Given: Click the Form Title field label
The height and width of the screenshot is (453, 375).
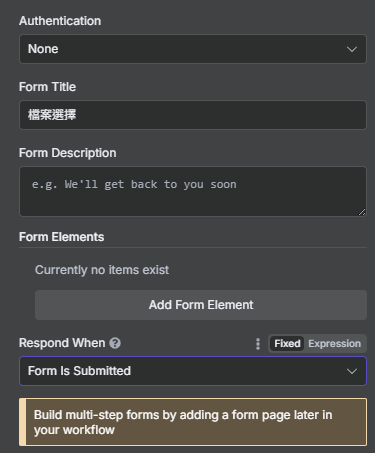Looking at the screenshot, I should tap(47, 87).
